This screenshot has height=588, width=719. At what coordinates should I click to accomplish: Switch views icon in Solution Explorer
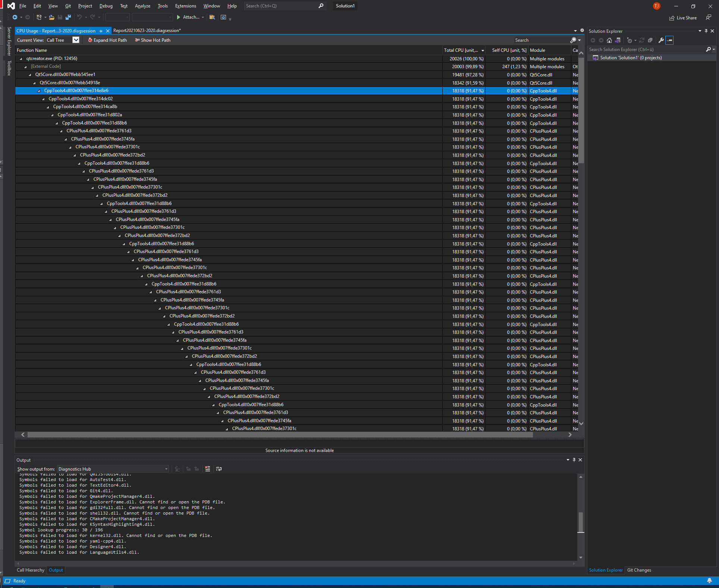[618, 40]
